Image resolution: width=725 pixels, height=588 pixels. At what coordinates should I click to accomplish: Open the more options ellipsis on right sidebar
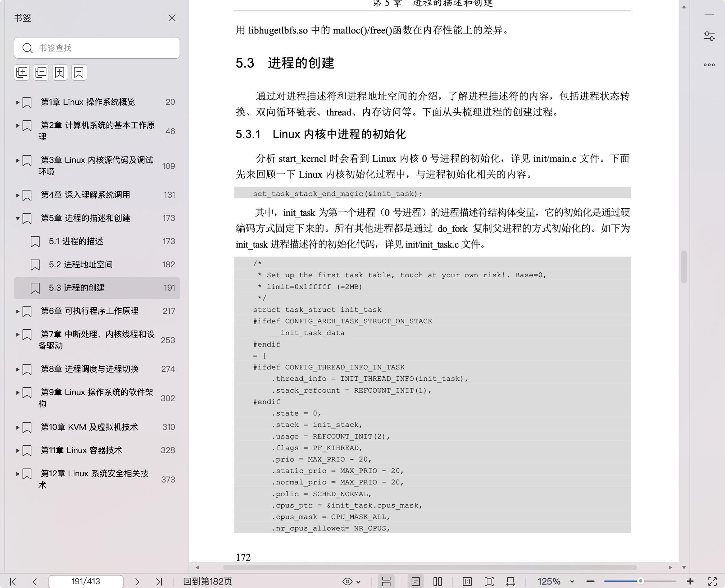[709, 65]
